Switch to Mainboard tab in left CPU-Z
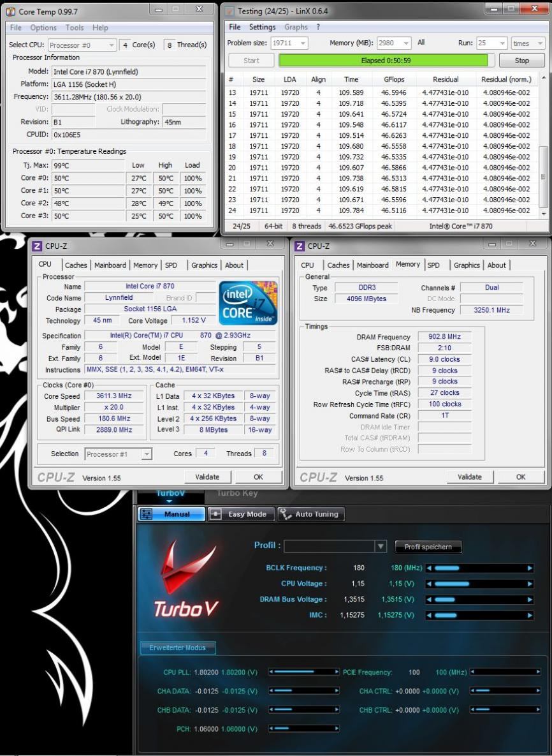Viewport: 552px width, 756px height. [x=110, y=265]
